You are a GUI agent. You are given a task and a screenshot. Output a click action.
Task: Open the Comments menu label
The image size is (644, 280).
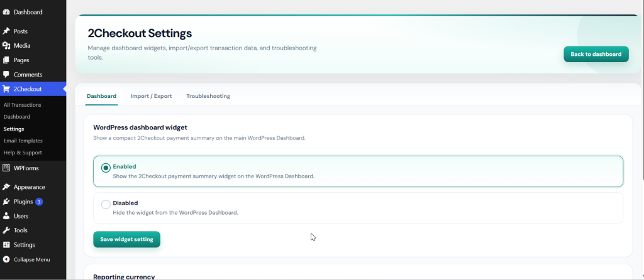point(28,75)
